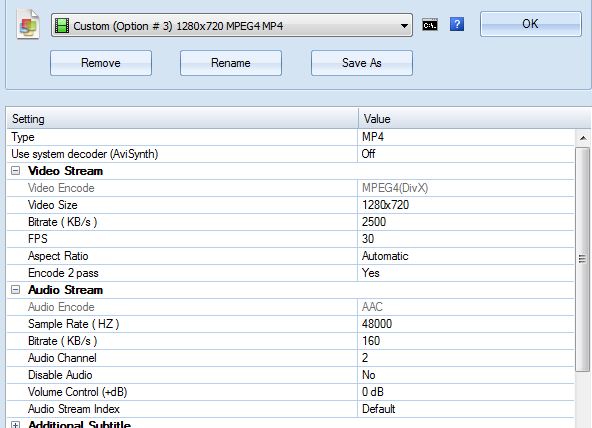
Task: Click the Rename button
Action: [x=231, y=63]
